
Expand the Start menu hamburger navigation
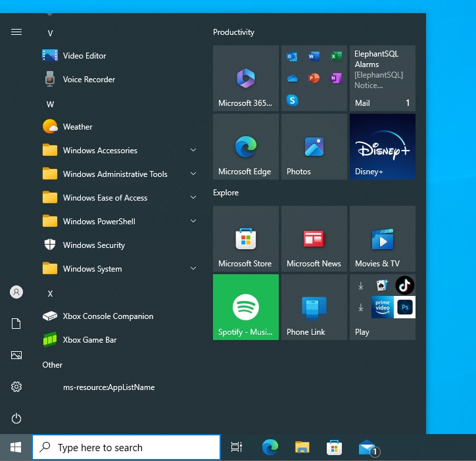tap(16, 32)
